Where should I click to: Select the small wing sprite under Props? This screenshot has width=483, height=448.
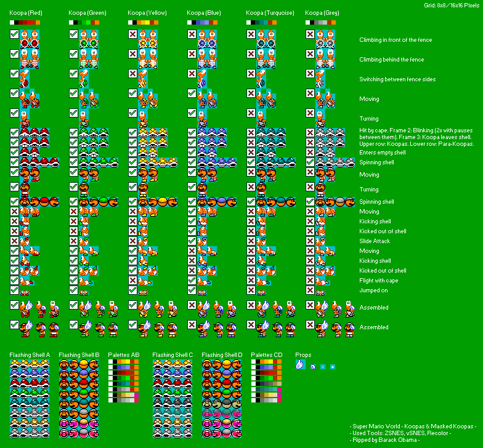[x=313, y=367]
